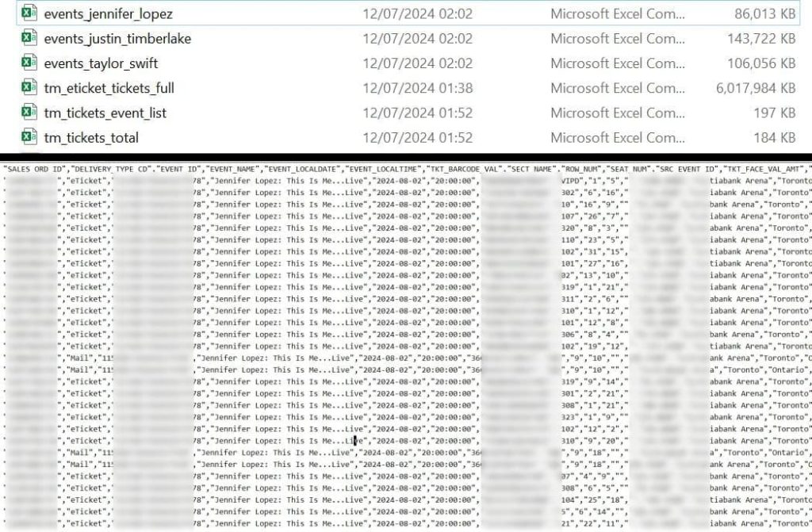
Task: Click the SRC_EVENT_ID header in the CSV
Action: click(x=688, y=169)
